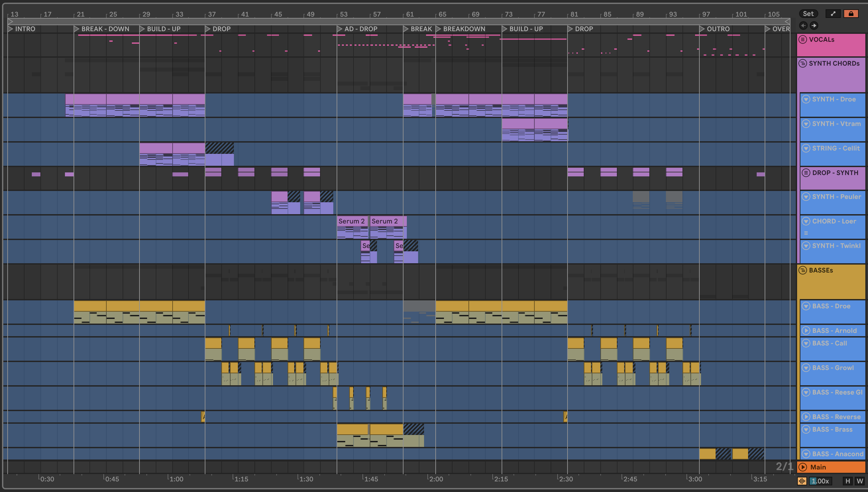
Task: Toggle the Lock Envelopes button
Action: click(x=850, y=14)
